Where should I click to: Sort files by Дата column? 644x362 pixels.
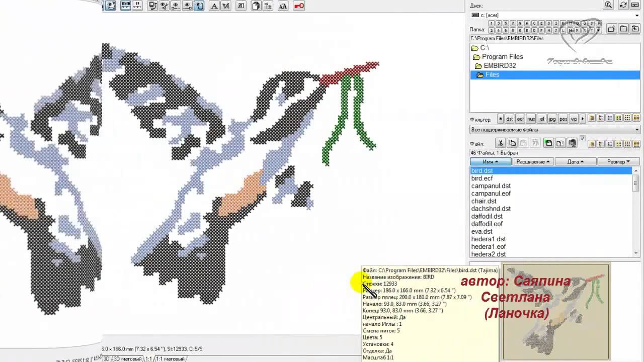click(x=576, y=162)
